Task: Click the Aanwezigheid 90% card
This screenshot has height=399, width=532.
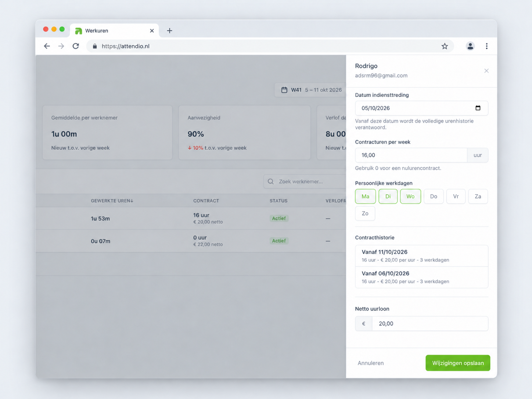Action: pos(244,133)
